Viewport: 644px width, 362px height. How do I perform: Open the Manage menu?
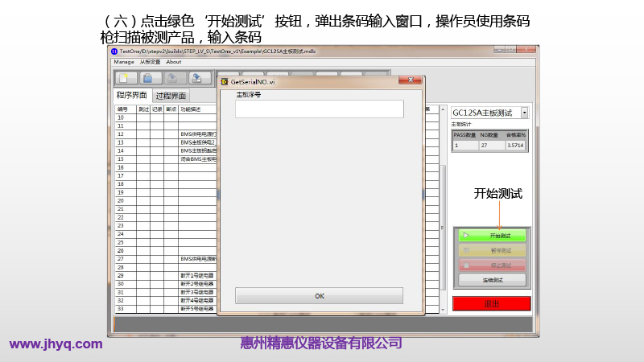click(124, 62)
